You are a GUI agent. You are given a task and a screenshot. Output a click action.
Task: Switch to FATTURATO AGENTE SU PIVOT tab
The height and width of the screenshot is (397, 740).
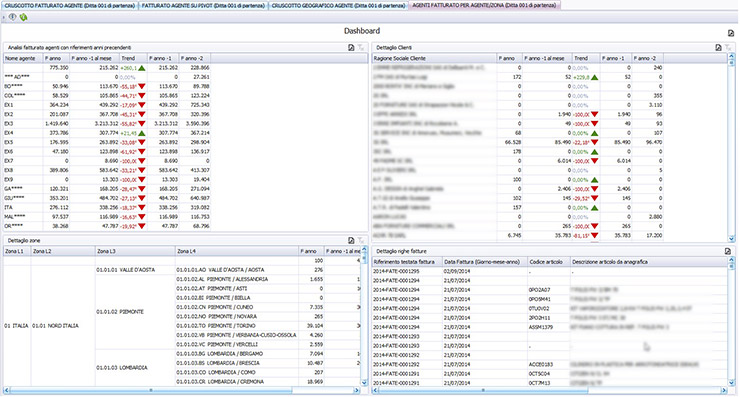[x=203, y=6]
